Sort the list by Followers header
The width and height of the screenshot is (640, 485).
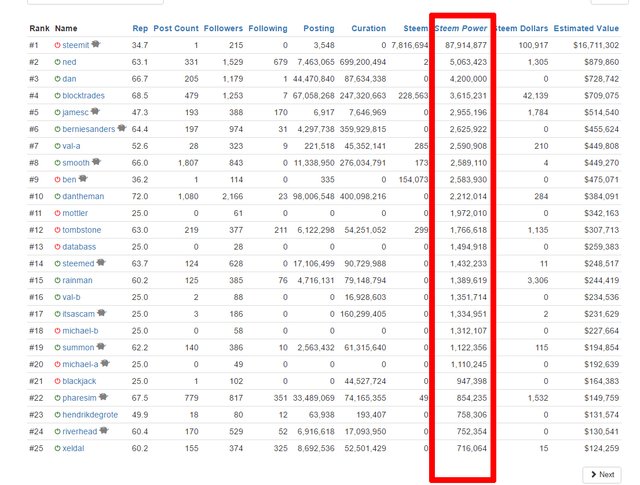tap(223, 29)
